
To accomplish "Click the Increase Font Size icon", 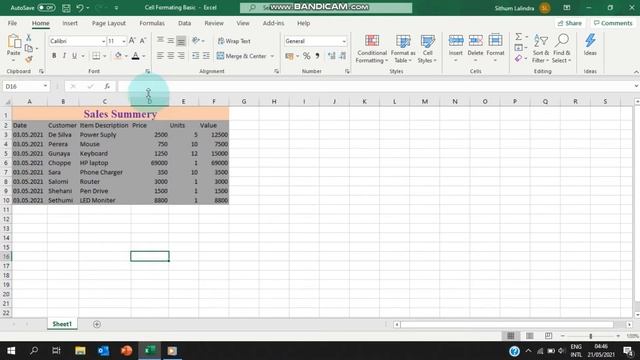I will [x=132, y=41].
